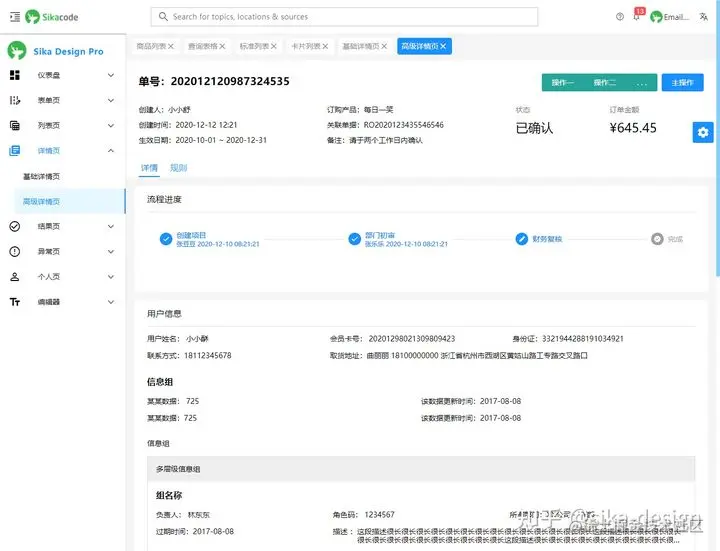This screenshot has width=720, height=551.
Task: Close the 查询表格 tab
Action: 222,46
